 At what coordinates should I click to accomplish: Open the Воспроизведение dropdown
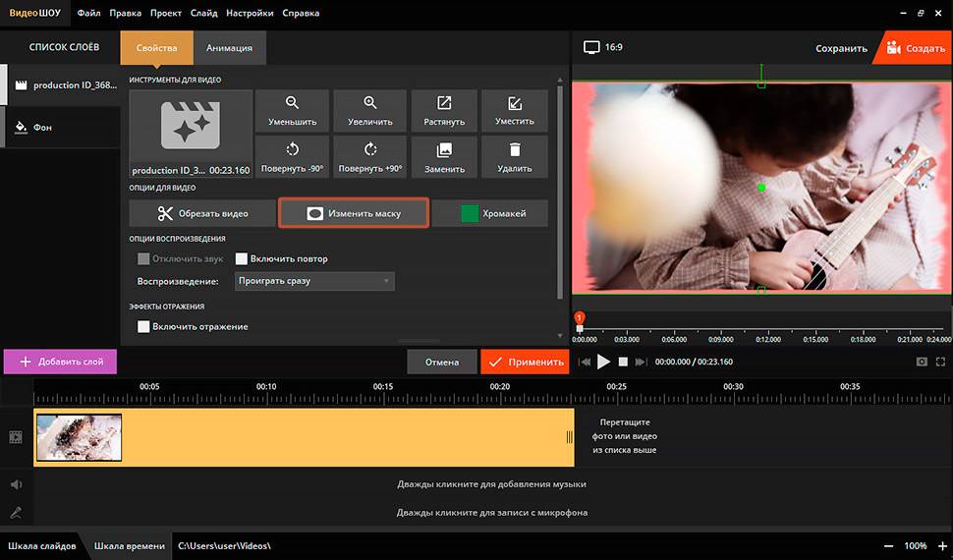314,281
